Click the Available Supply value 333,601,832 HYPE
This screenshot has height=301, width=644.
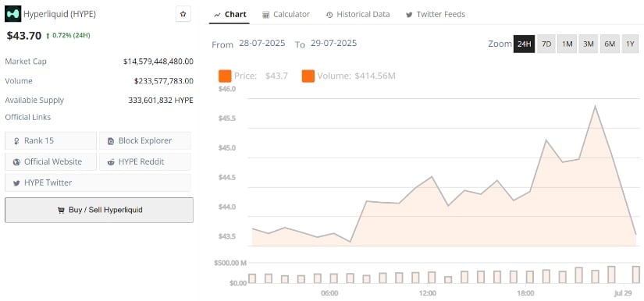pos(161,100)
